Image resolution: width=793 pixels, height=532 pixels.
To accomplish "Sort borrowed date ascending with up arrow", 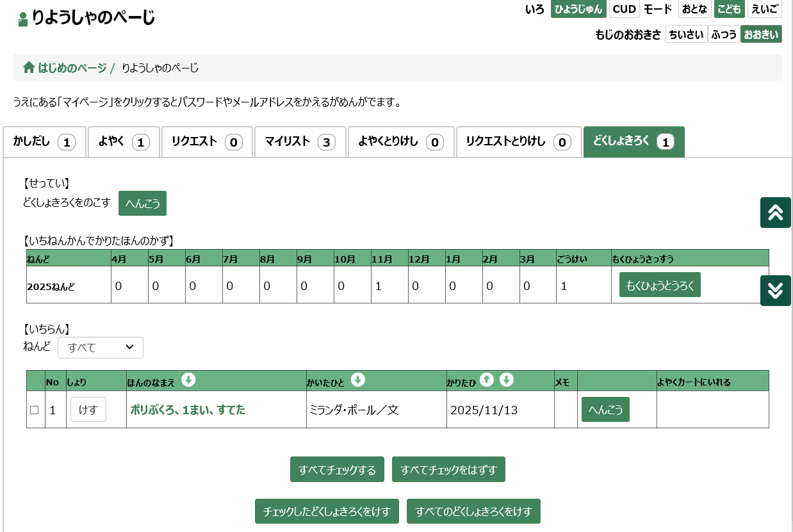I will (x=487, y=380).
